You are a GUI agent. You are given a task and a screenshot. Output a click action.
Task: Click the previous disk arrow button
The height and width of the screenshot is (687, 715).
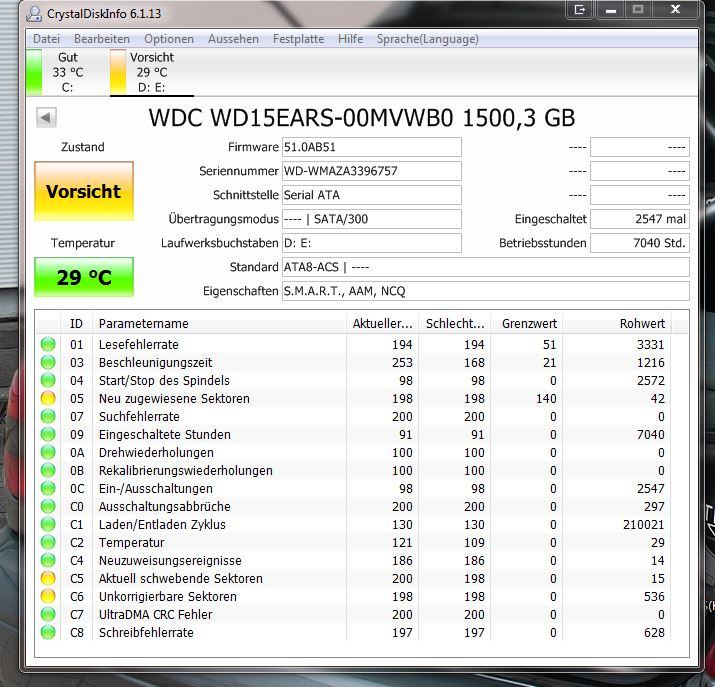click(x=46, y=118)
